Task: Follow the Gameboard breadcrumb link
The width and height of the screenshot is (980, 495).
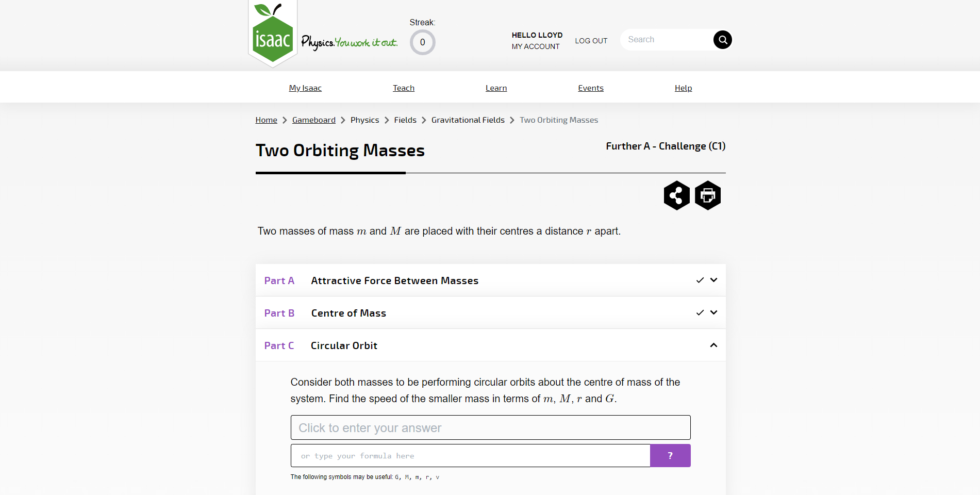Action: 314,120
